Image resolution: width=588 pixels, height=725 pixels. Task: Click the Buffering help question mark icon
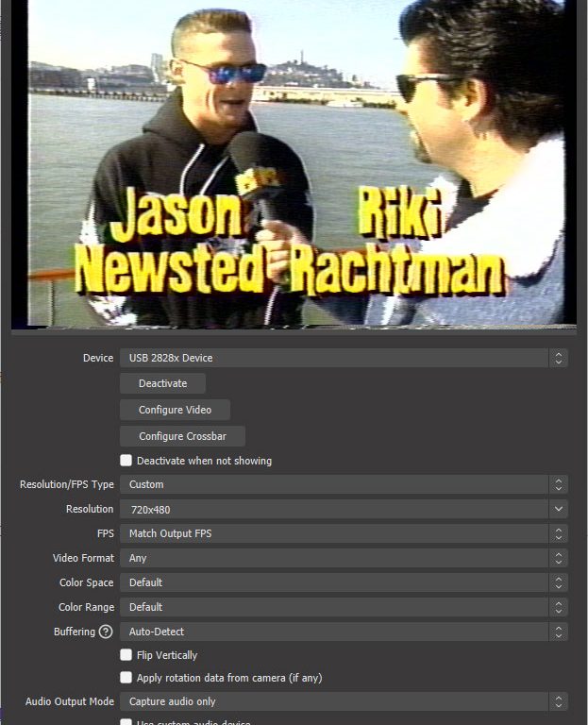pos(106,632)
